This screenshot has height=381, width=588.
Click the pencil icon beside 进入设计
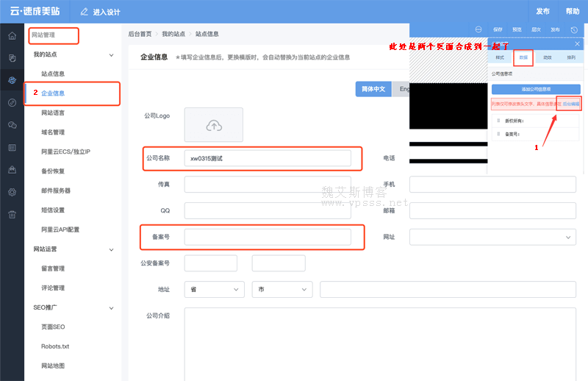click(x=84, y=12)
